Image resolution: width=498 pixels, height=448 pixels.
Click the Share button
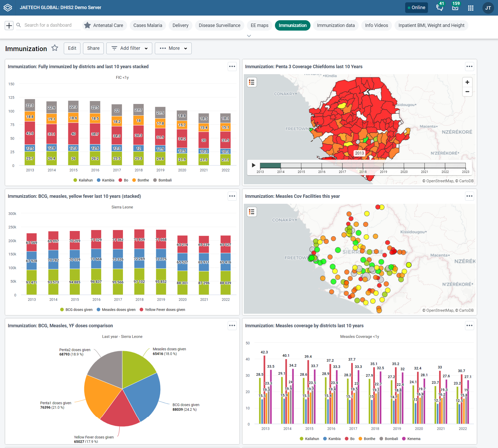(x=93, y=48)
